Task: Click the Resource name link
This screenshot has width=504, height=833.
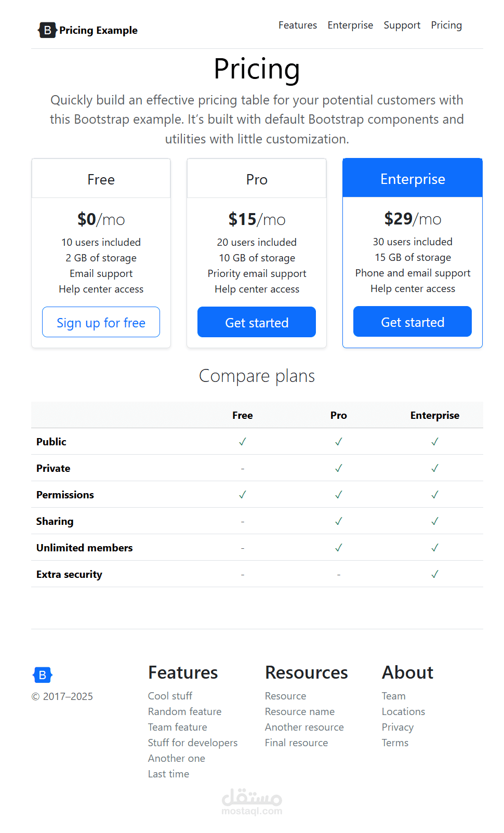Action: (300, 711)
